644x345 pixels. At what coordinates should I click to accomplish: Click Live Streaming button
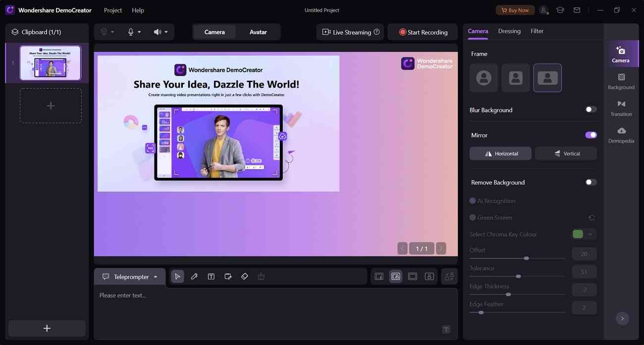point(350,32)
